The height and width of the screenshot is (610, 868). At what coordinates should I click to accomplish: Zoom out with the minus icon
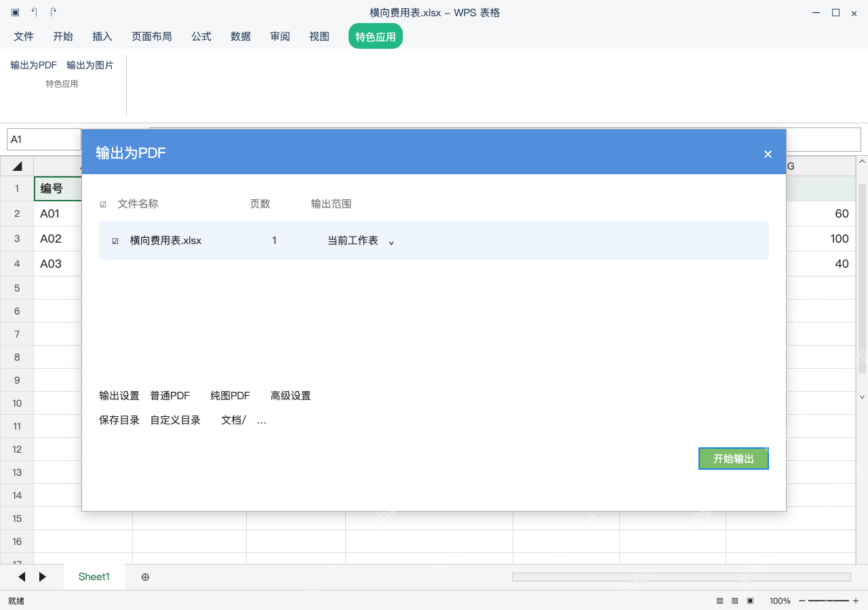click(x=802, y=601)
